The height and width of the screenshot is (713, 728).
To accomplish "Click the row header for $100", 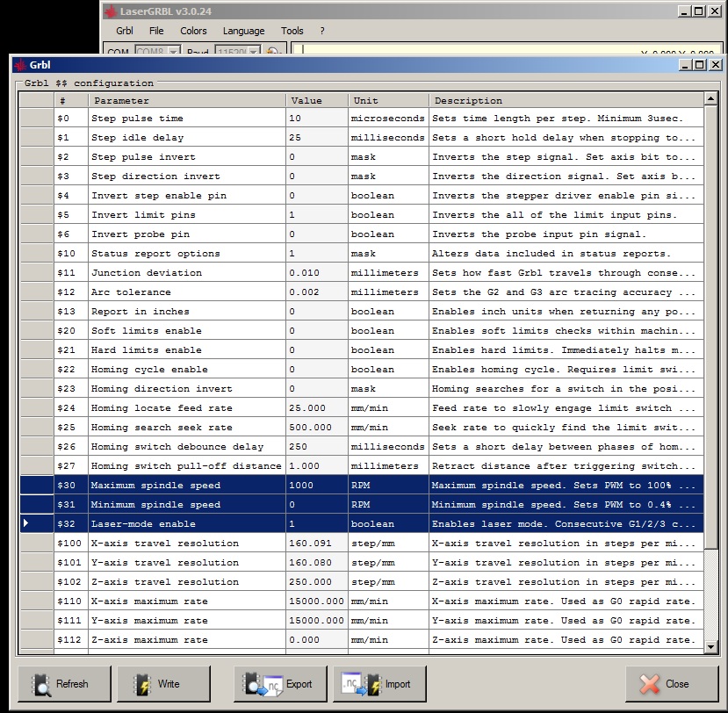I will (37, 544).
